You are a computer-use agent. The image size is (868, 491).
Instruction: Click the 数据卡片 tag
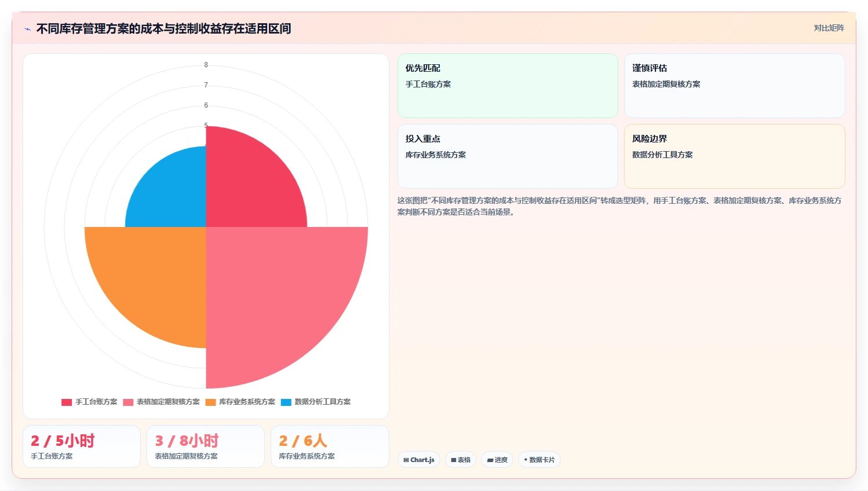tap(539, 460)
